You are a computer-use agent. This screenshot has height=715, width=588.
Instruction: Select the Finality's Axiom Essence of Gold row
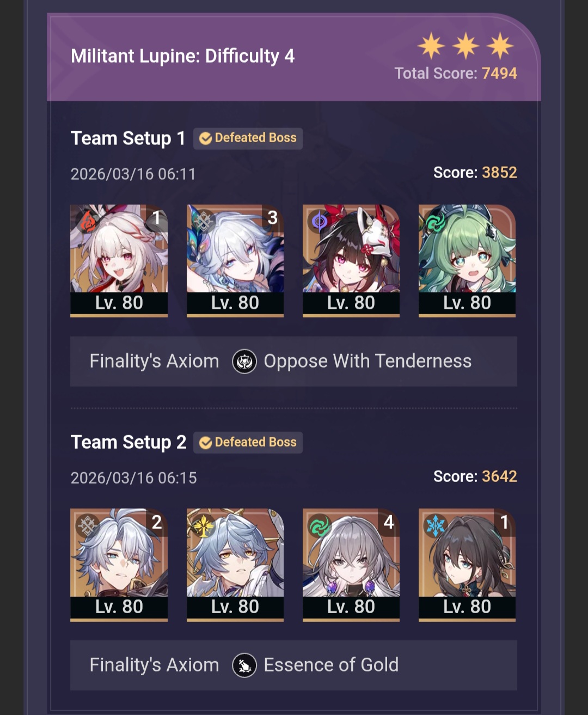pyautogui.click(x=293, y=665)
